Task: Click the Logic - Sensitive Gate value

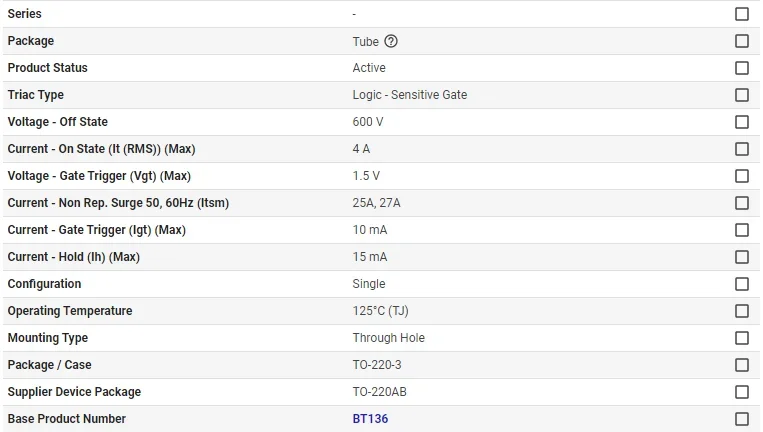Action: (409, 95)
